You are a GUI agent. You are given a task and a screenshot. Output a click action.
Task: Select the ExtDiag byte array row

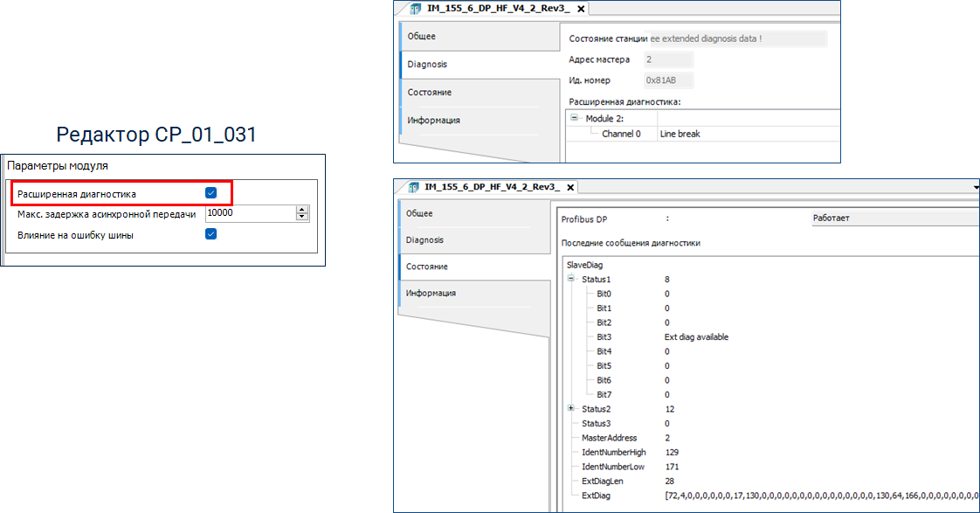[596, 496]
